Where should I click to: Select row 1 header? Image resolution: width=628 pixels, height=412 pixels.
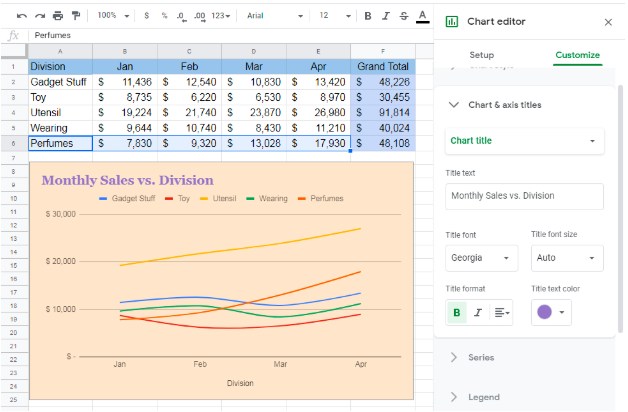tap(14, 66)
